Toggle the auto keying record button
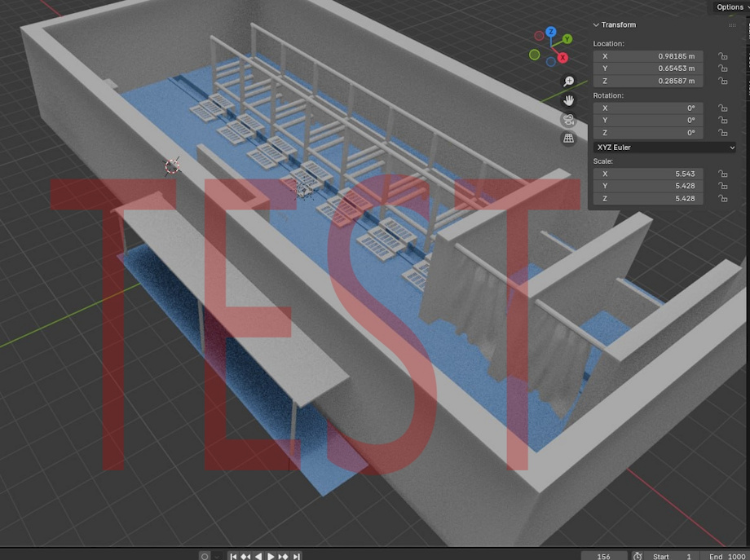750x560 pixels. [x=204, y=556]
